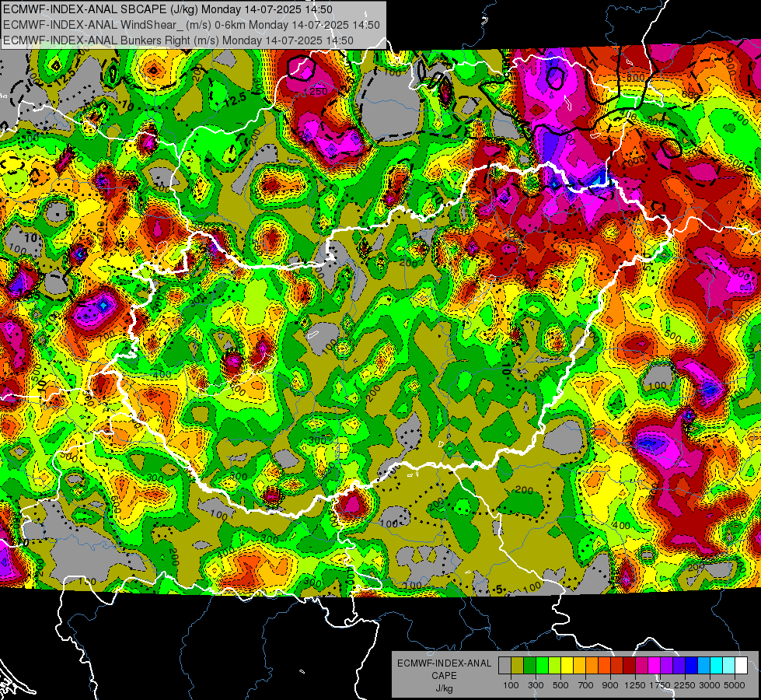Click the legend tick label 100
The width and height of the screenshot is (761, 700).
(x=511, y=685)
